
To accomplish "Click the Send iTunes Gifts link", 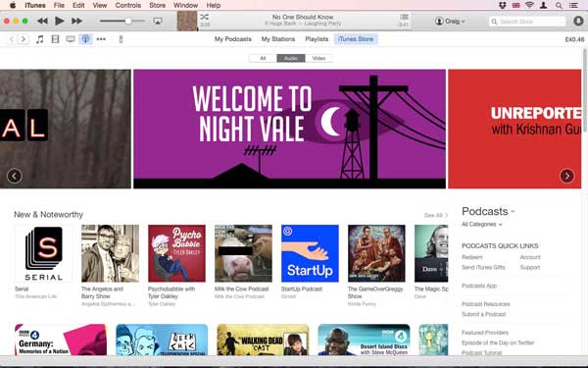I will coord(483,267).
